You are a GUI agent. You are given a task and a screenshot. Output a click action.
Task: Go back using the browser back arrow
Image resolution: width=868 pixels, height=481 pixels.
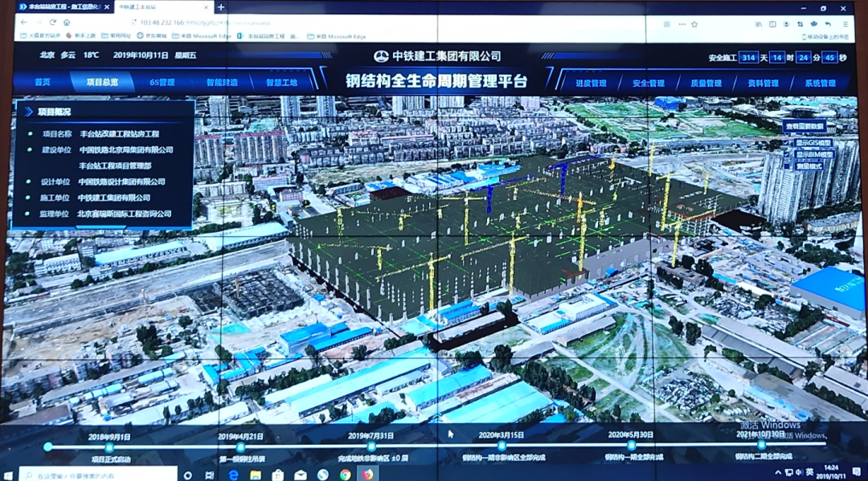pos(24,22)
